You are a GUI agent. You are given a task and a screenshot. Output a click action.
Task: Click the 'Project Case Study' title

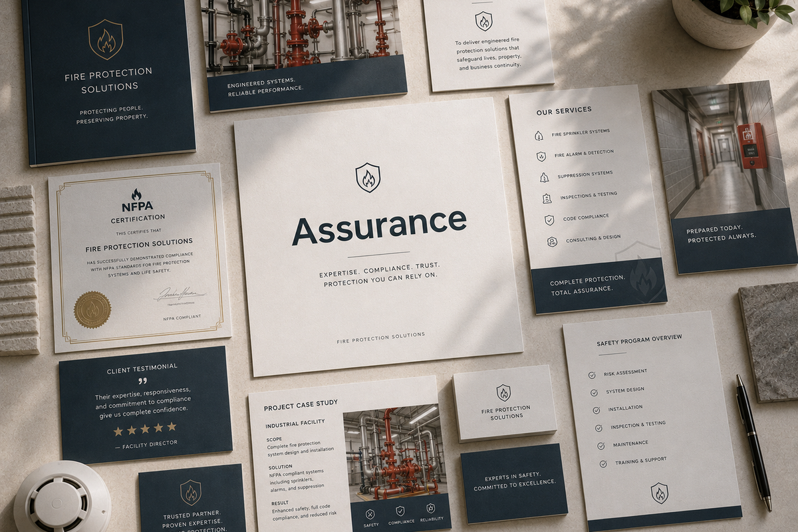pyautogui.click(x=301, y=404)
